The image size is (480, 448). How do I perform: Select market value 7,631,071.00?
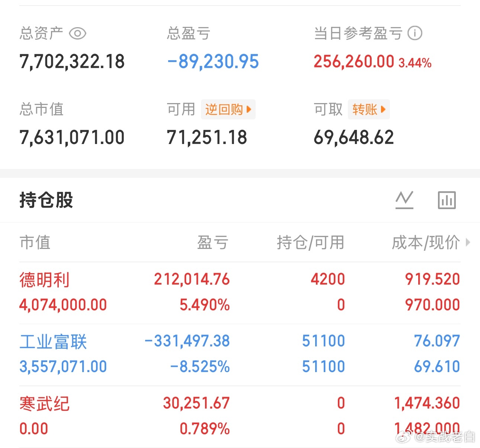(x=72, y=138)
